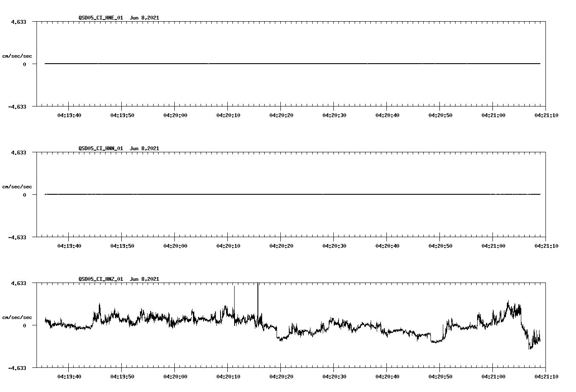The image size is (576, 392).
Task: Click the QSD05_CI_HNN_01 plot title
Action: coord(119,148)
